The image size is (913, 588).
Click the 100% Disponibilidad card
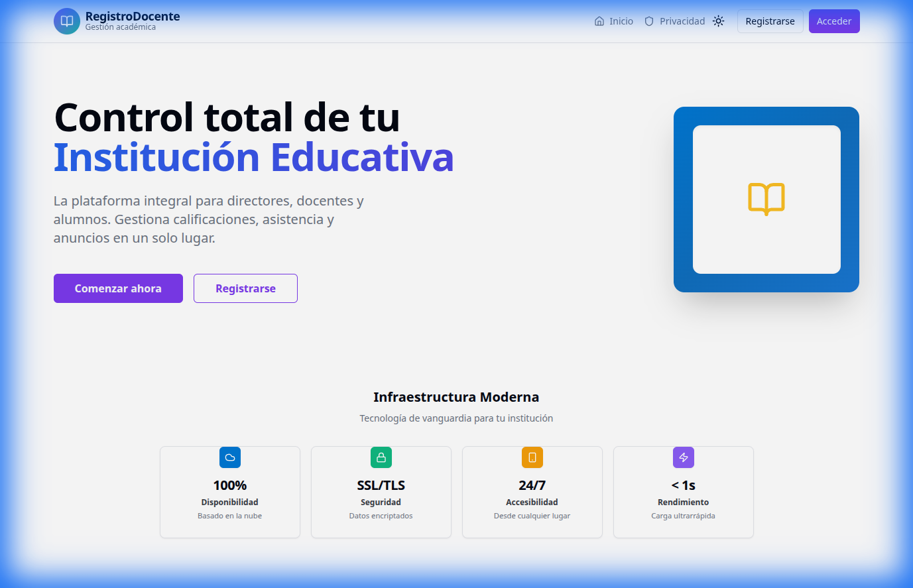[229, 492]
